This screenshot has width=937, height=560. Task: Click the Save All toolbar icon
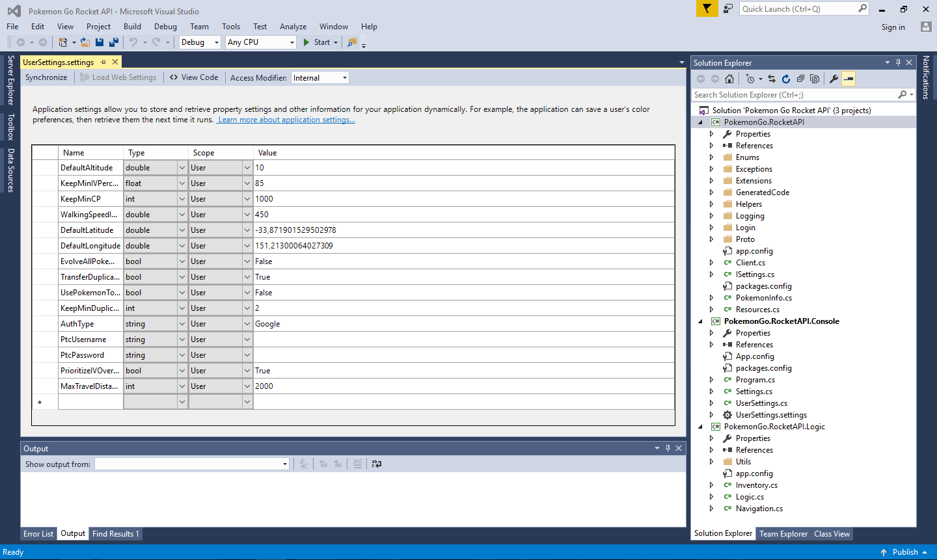click(x=114, y=42)
